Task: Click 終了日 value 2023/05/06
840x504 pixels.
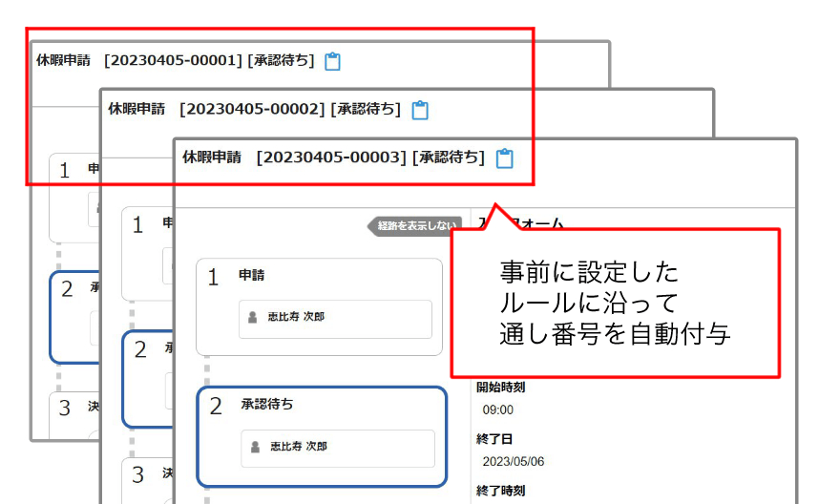Action: (x=514, y=462)
